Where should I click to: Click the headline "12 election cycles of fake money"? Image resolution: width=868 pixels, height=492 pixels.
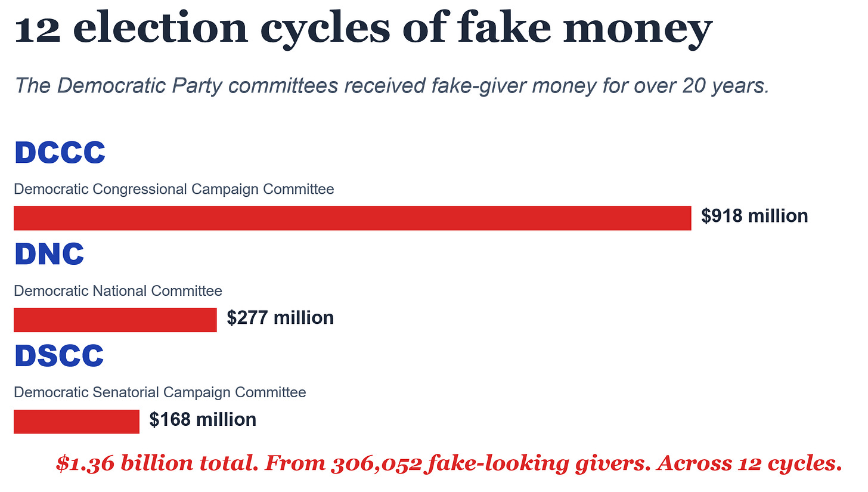pyautogui.click(x=364, y=29)
